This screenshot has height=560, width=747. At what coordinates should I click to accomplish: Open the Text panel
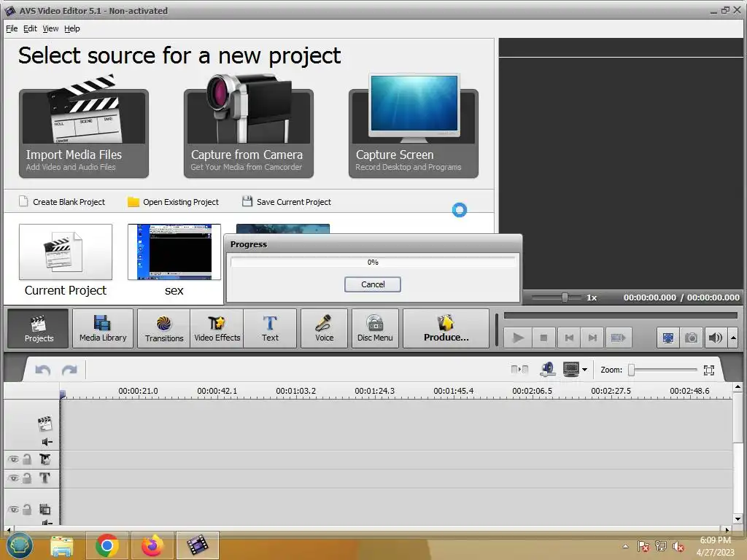click(x=270, y=329)
